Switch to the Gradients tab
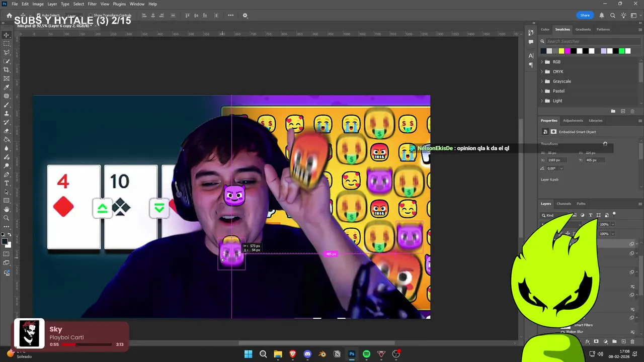Screen dimensions: 644x362 [583, 30]
